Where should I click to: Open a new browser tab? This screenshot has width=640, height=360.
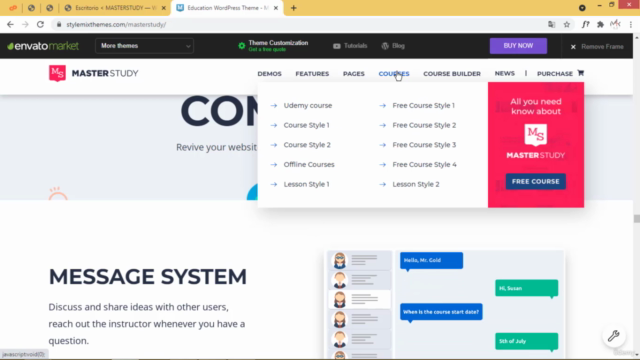point(293,8)
